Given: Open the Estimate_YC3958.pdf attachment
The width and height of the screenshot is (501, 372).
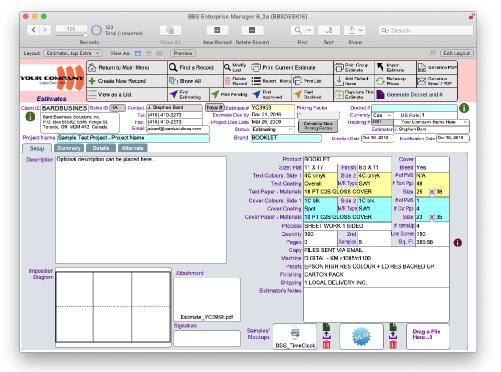Looking at the screenshot, I should (207, 299).
